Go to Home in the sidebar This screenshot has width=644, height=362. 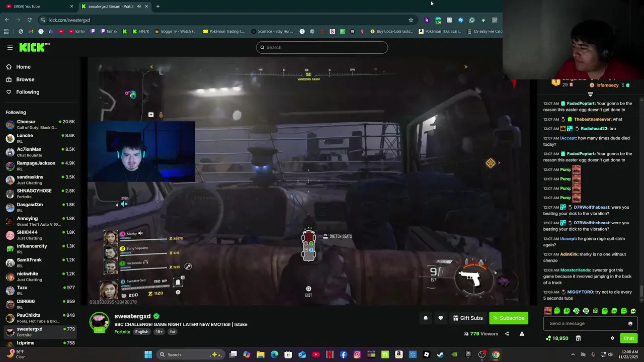(23, 67)
